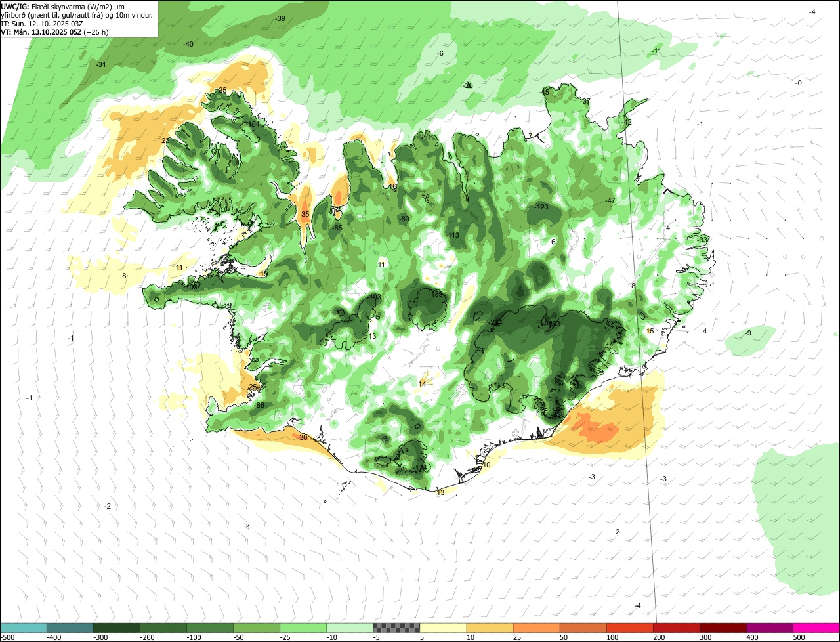Click the '15' value near the southeast coast
The width and height of the screenshot is (840, 642).
tap(650, 331)
